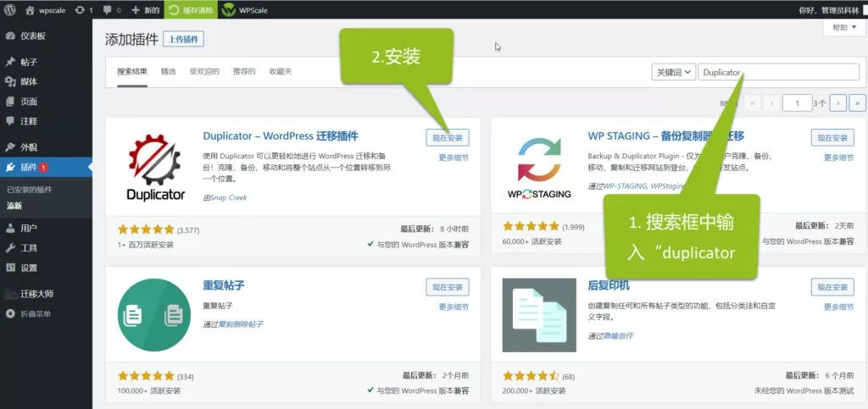
Task: Open 更多细节 for 重复帖子 plugin
Action: tap(454, 307)
